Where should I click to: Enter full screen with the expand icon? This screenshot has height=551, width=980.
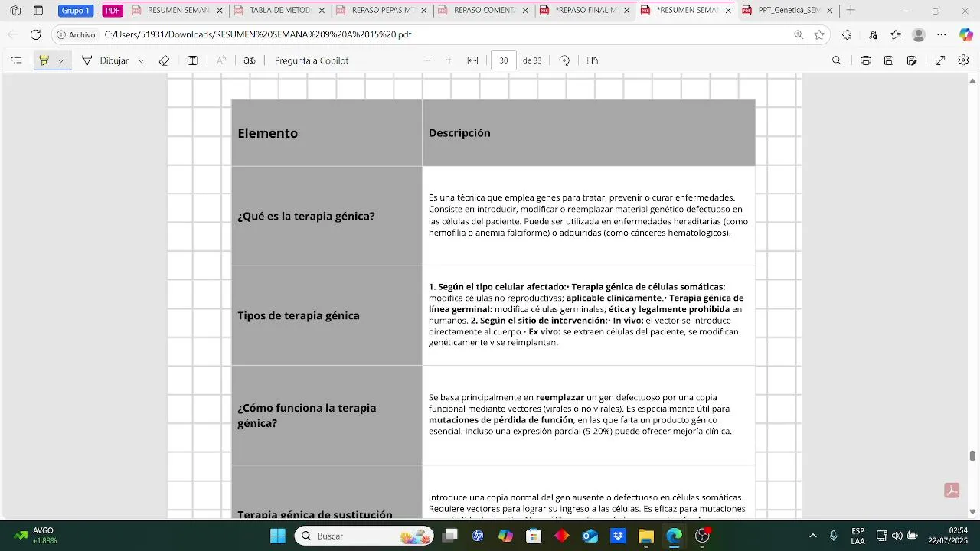(941, 60)
